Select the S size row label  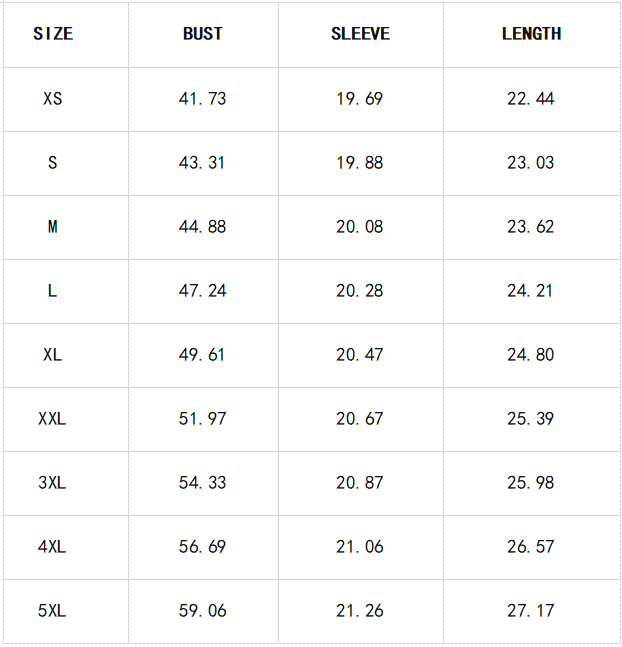53,163
